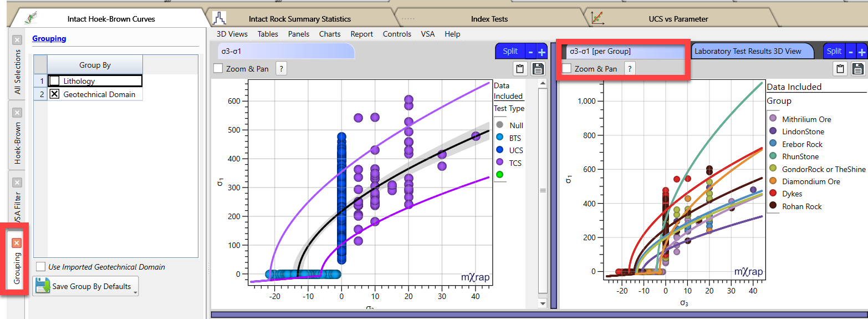Select row 2 header in Group By table

point(40,94)
